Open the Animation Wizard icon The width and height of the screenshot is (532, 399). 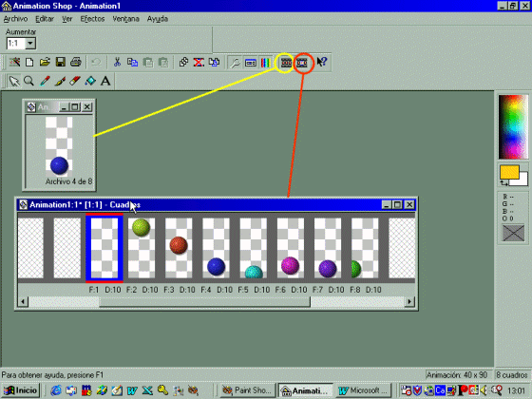tap(14, 62)
